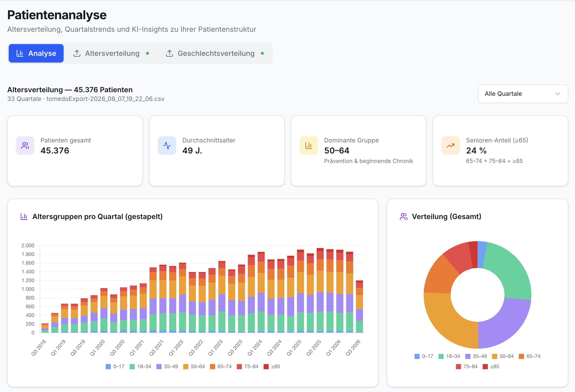Click the chart icon next to Altersgruppen pro Quartal

pyautogui.click(x=24, y=216)
